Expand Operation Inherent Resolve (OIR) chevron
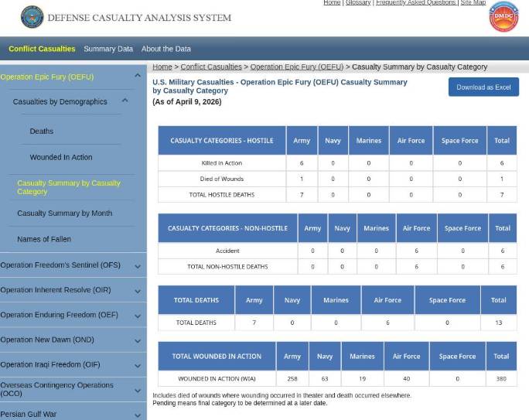 (138, 291)
